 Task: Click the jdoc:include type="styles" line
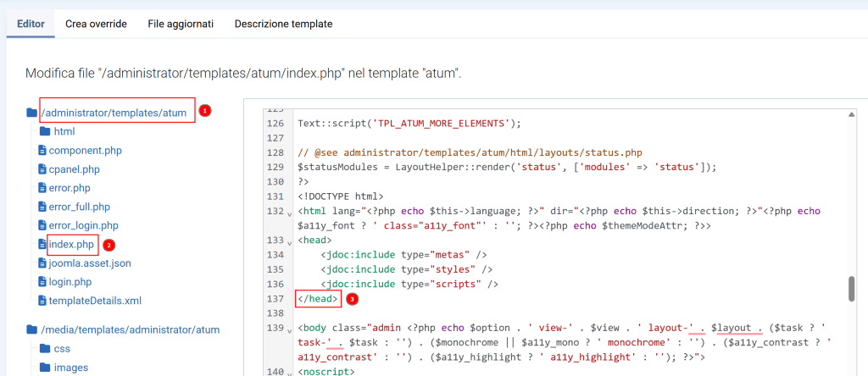[x=406, y=269]
